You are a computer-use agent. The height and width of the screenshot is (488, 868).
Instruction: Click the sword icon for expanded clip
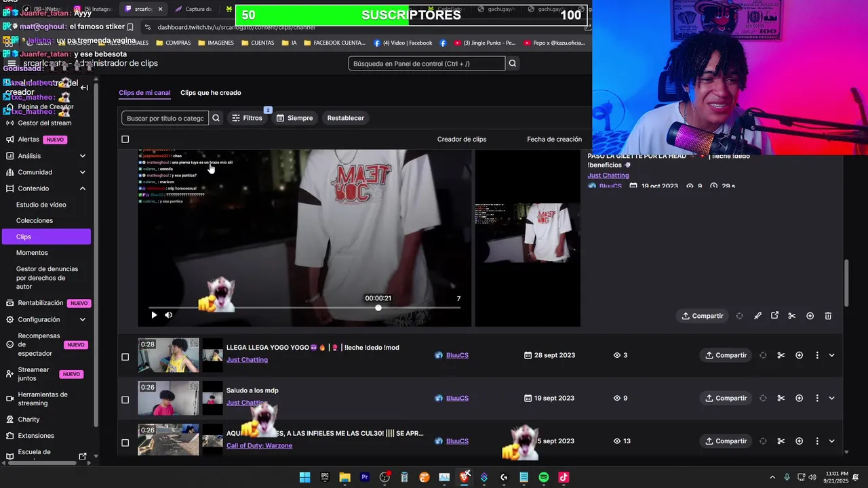point(757,316)
